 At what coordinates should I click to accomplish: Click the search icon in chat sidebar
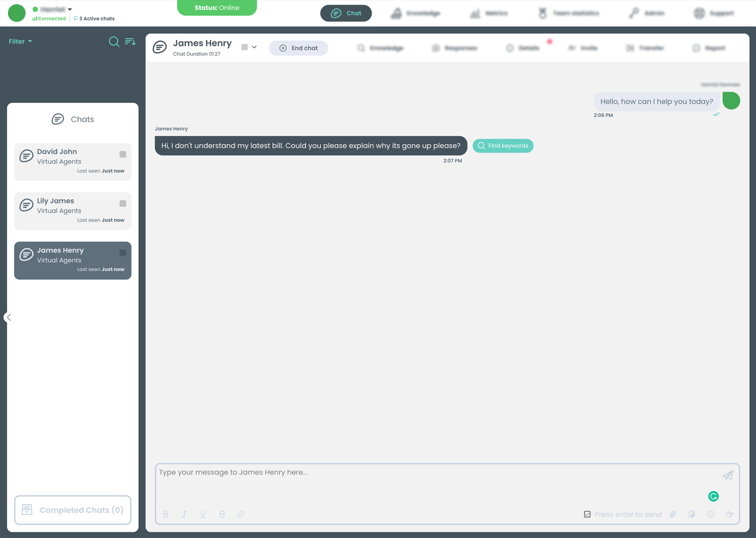(114, 41)
